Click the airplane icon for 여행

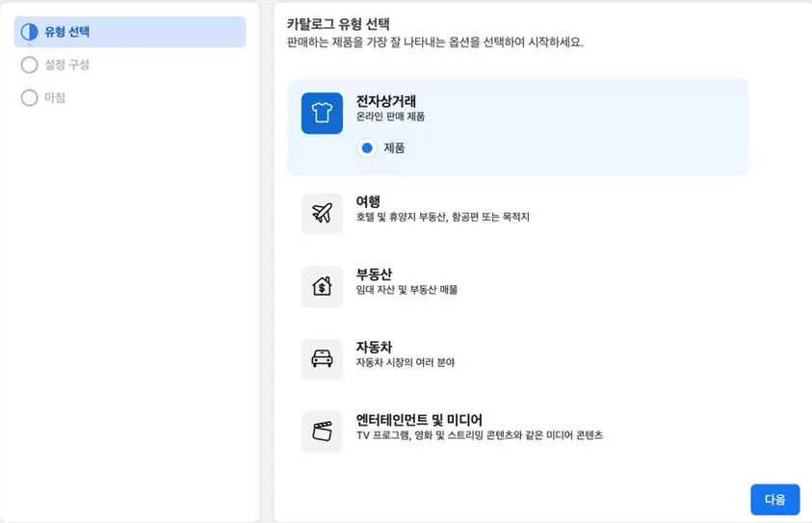click(x=322, y=214)
